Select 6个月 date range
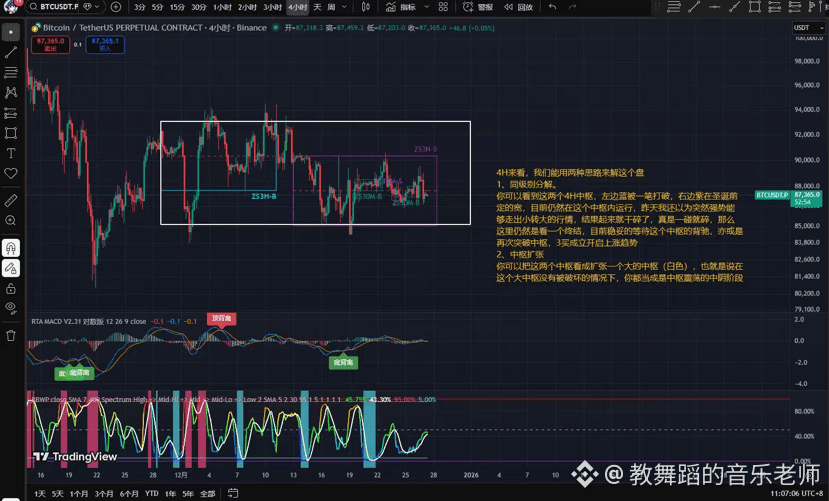Viewport: 829px width, 501px height. [129, 494]
